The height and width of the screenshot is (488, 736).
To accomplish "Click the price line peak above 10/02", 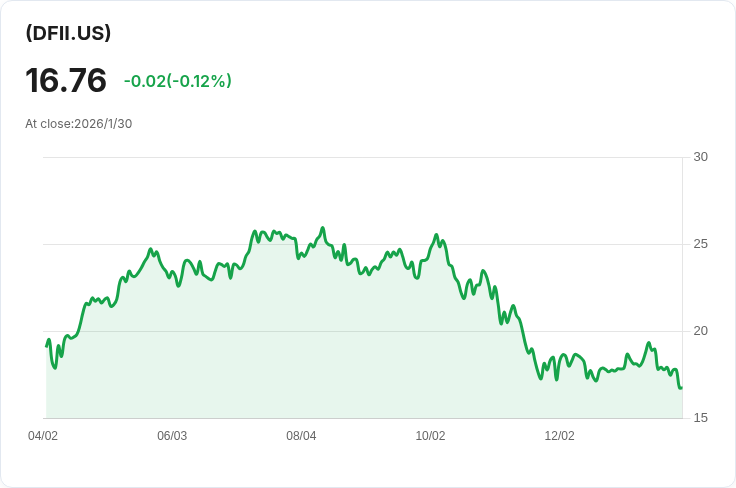I will tap(437, 235).
